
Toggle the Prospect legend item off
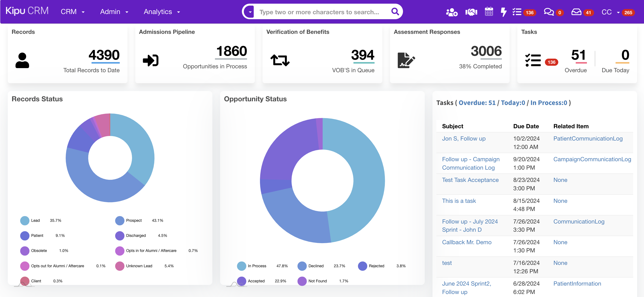coord(134,220)
